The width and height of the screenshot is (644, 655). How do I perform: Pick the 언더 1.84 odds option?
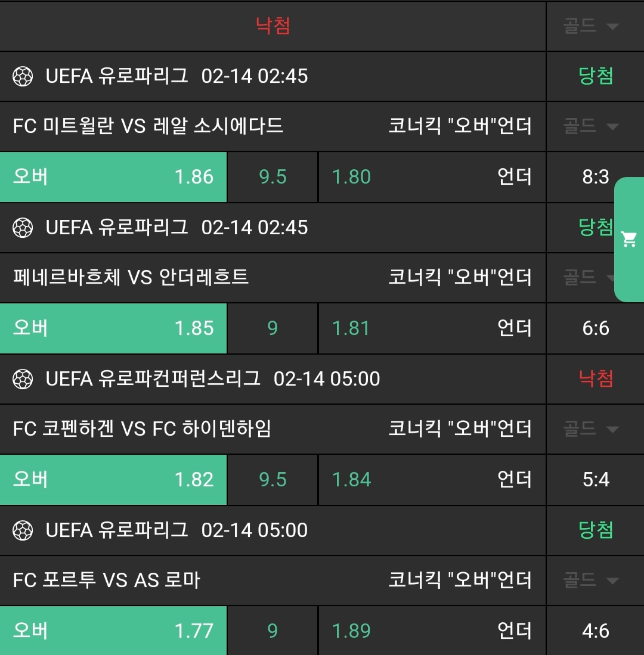432,480
